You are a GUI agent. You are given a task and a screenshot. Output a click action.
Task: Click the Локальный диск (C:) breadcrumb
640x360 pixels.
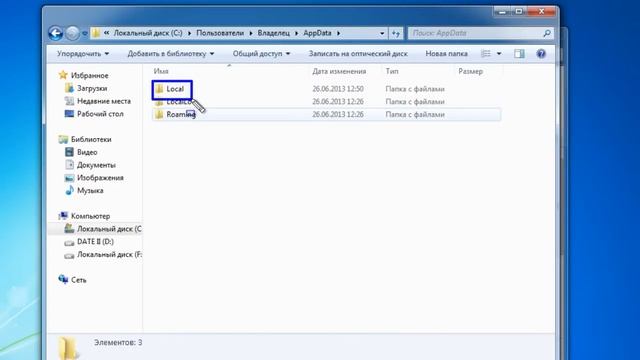[x=148, y=33]
